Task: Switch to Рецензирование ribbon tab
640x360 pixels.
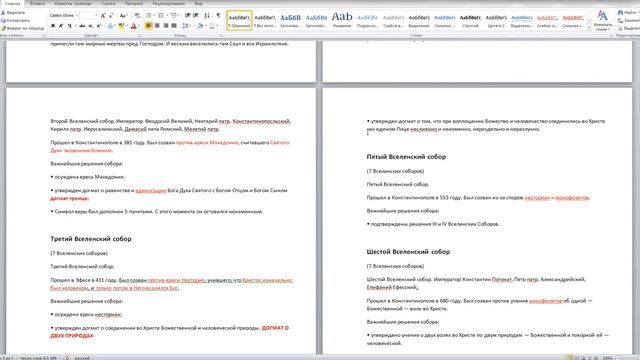Action: coord(169,4)
